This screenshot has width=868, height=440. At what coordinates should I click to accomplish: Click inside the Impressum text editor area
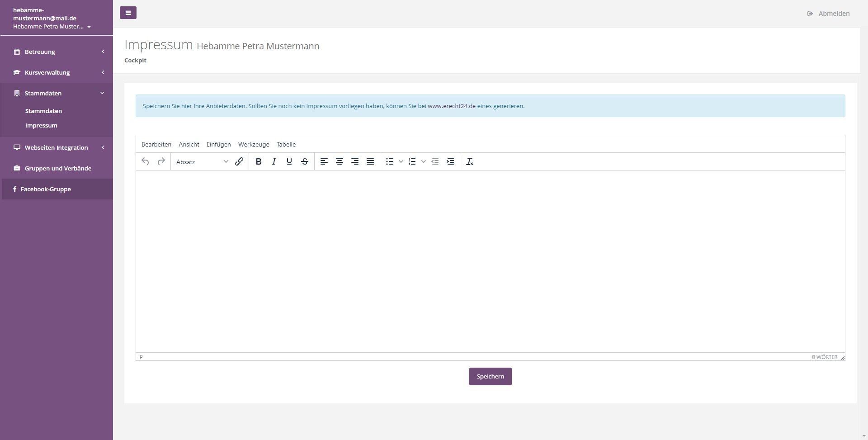click(x=490, y=261)
